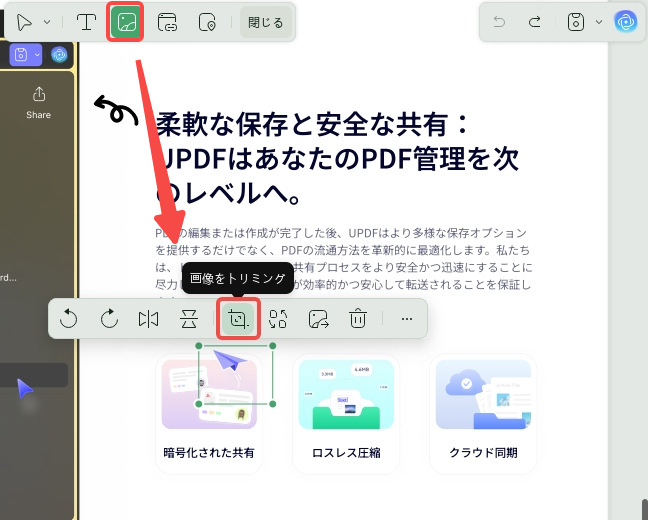The height and width of the screenshot is (520, 648).
Task: Delete the selected image
Action: tap(358, 319)
